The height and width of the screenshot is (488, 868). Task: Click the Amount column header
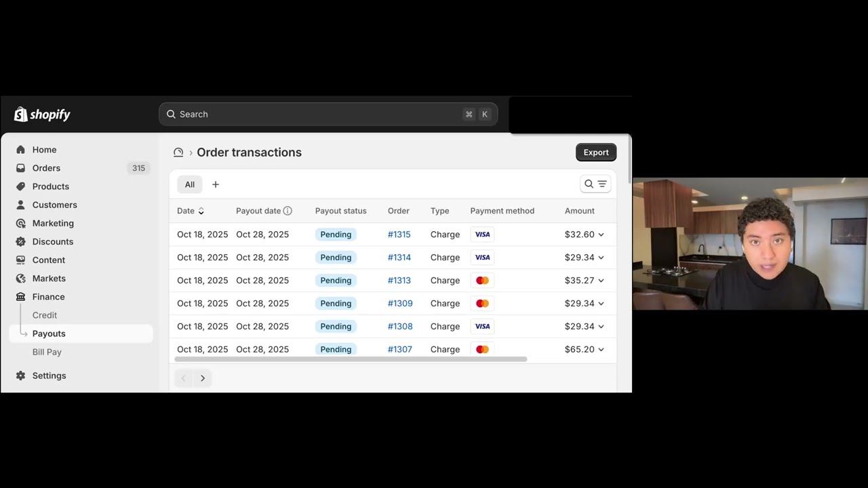pos(580,211)
